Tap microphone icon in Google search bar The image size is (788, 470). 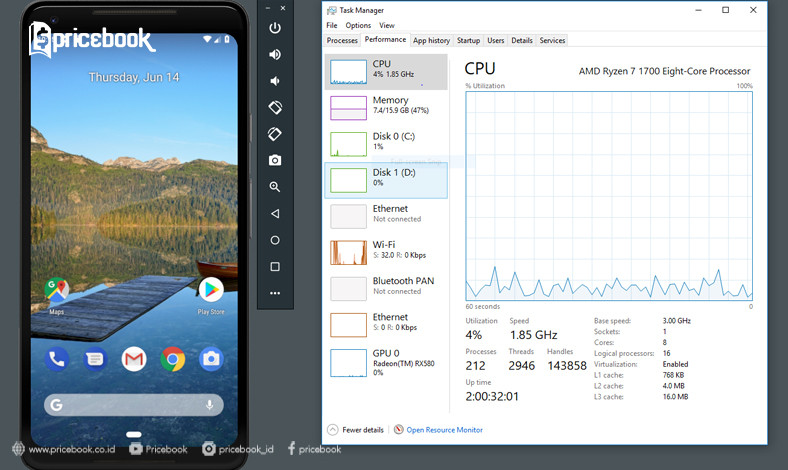click(x=210, y=405)
